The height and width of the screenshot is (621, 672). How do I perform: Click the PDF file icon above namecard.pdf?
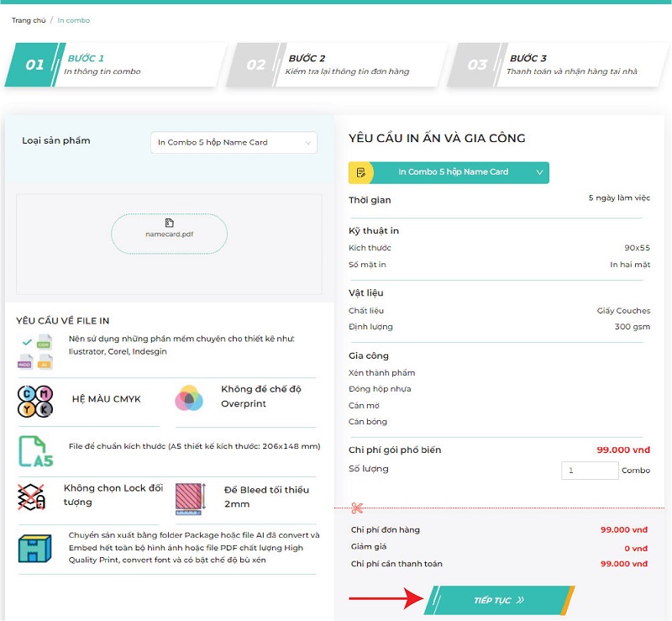pyautogui.click(x=170, y=224)
